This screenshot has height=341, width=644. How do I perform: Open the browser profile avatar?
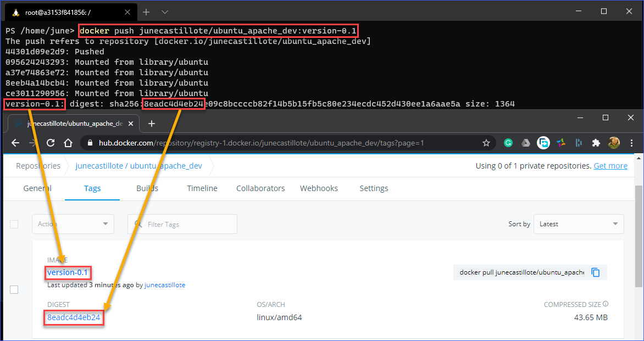pos(614,143)
